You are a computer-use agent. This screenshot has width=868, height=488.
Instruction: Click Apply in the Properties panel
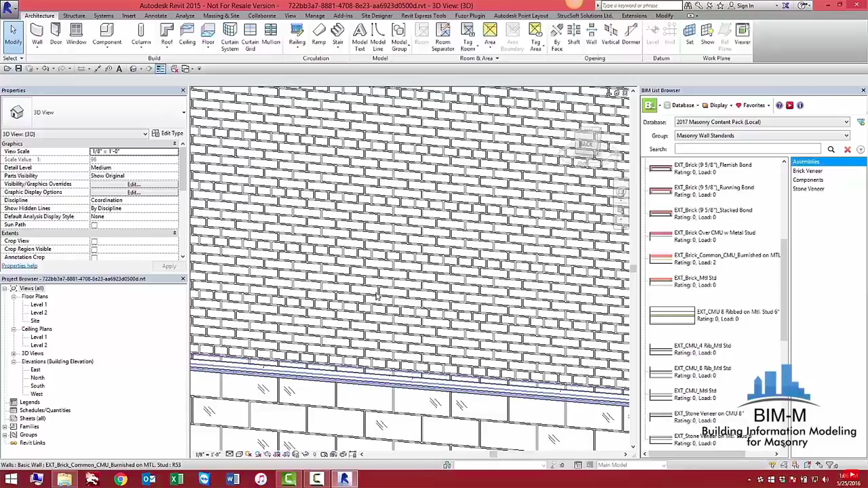tap(169, 266)
